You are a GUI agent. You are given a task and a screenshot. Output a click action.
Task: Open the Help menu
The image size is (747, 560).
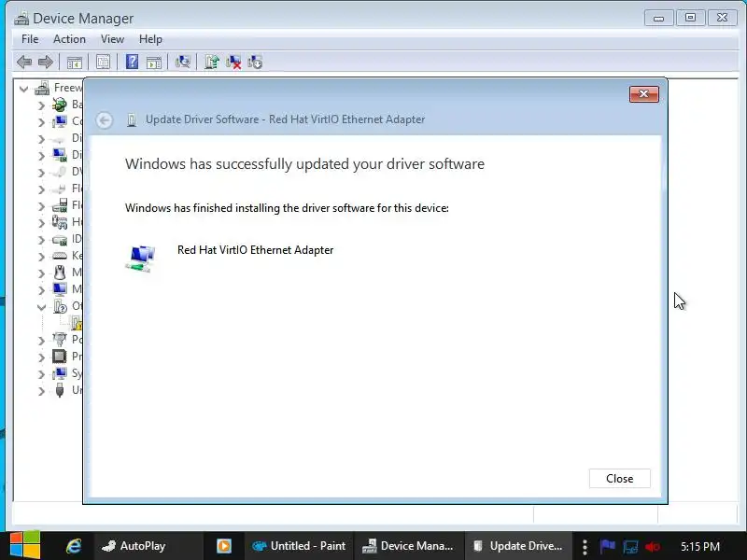[x=150, y=39]
